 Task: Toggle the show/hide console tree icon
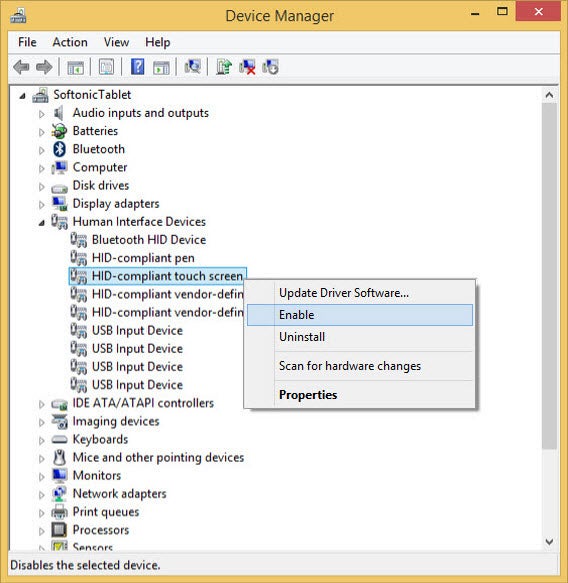(x=75, y=68)
